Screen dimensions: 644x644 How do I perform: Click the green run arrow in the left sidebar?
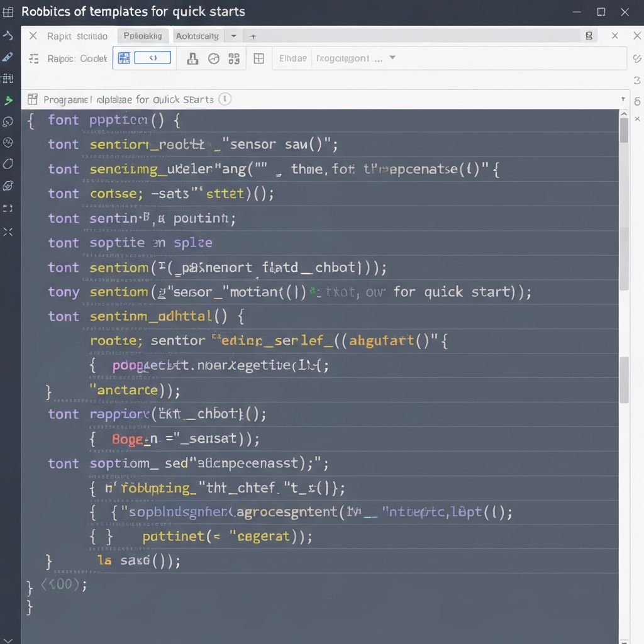pos(8,100)
